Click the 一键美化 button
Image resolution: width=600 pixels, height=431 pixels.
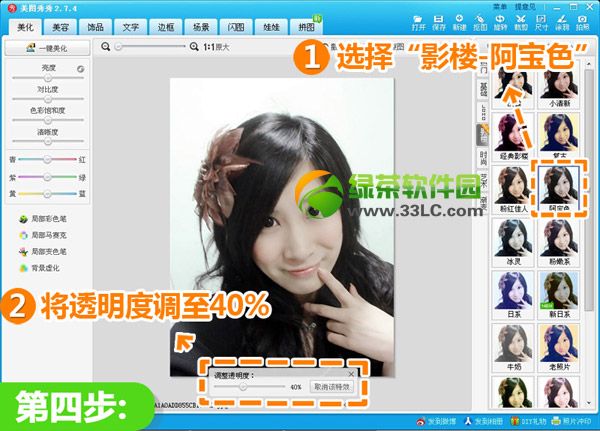click(x=47, y=48)
